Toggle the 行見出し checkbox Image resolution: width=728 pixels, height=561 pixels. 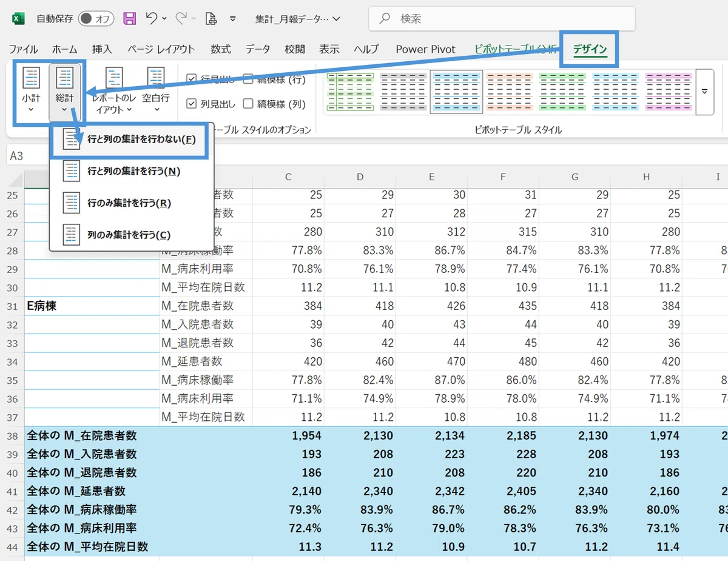click(x=192, y=79)
